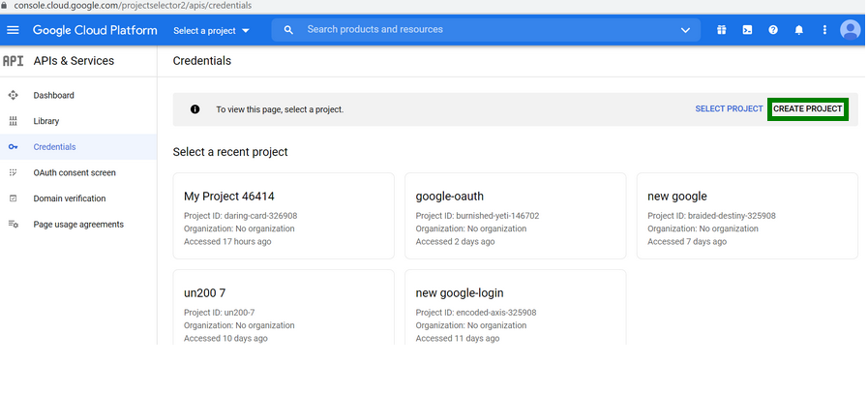Click the info icon in the banner

tap(195, 109)
